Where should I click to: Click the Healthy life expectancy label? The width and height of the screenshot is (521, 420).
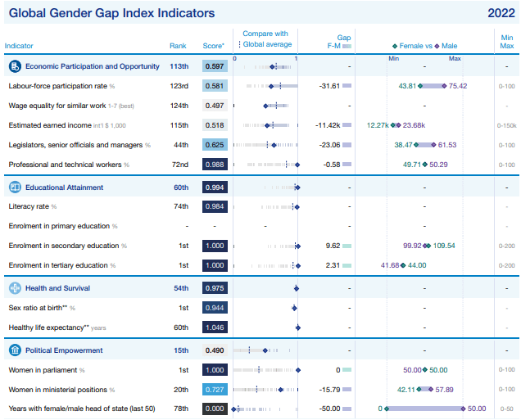tap(57, 327)
